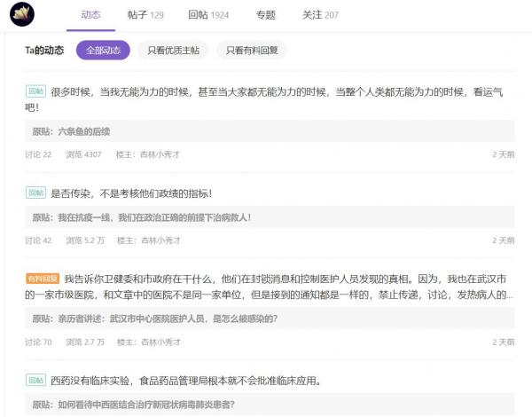Open the reply starting 我告诉你卫健委和市政府

tap(269, 287)
